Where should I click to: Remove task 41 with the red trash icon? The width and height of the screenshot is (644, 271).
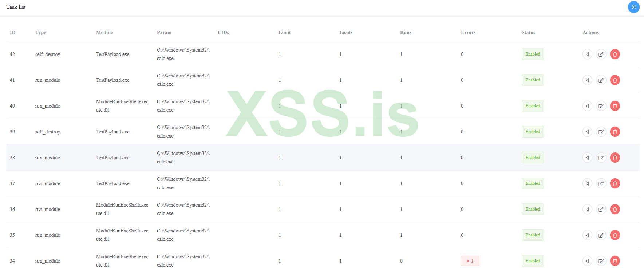(615, 80)
